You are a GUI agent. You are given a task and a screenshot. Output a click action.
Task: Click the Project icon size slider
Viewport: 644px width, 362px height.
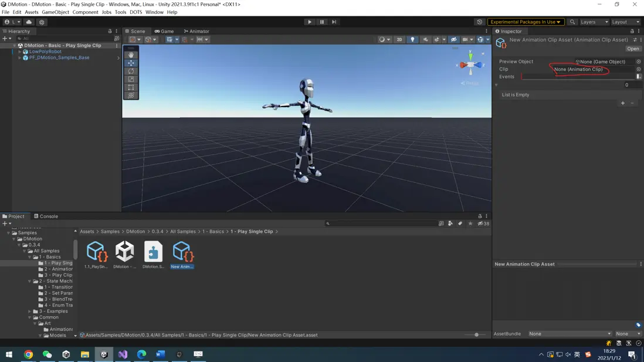[476, 334]
